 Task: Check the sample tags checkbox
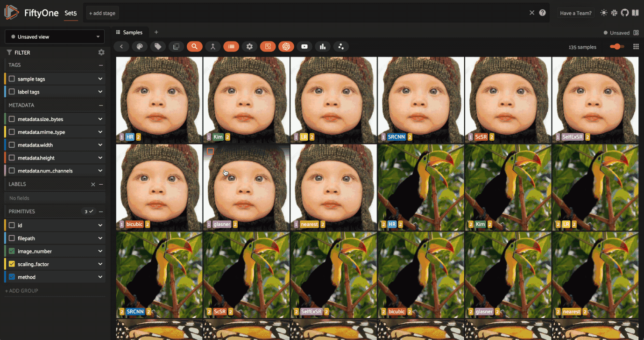click(x=12, y=79)
